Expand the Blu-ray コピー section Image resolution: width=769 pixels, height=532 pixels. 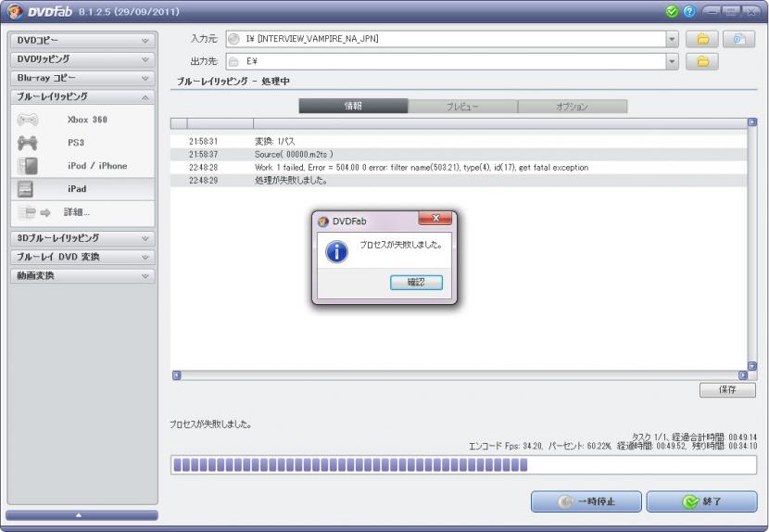point(82,78)
